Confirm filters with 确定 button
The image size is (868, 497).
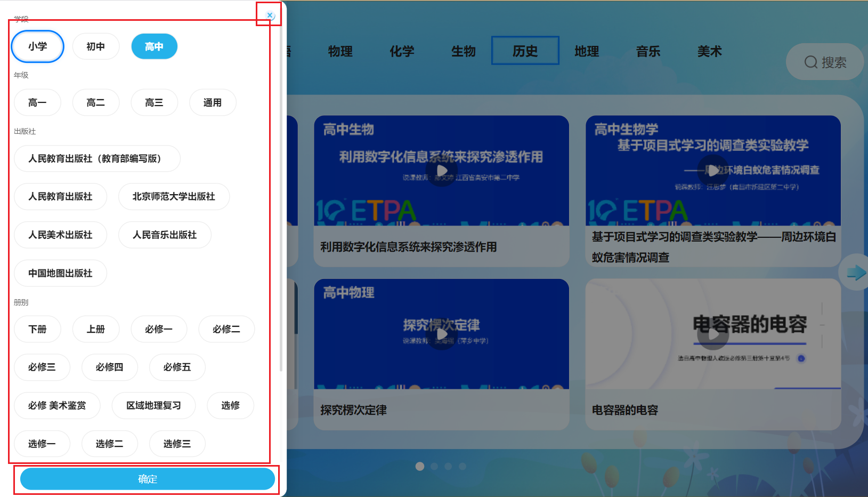pyautogui.click(x=148, y=479)
